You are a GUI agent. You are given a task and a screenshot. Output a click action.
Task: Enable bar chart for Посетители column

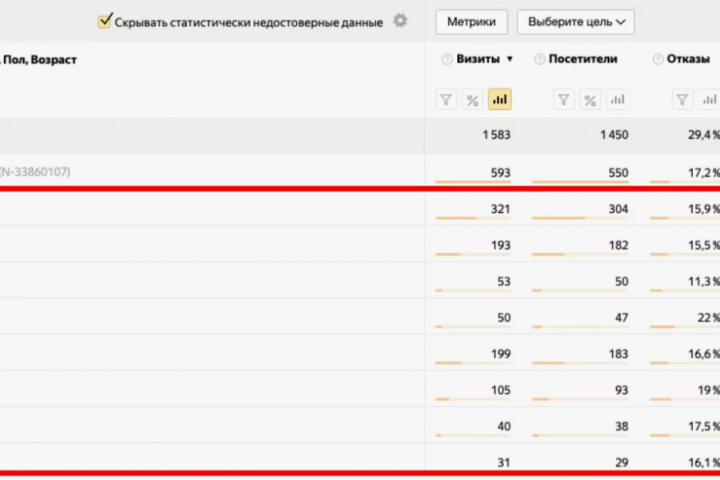coord(617,100)
